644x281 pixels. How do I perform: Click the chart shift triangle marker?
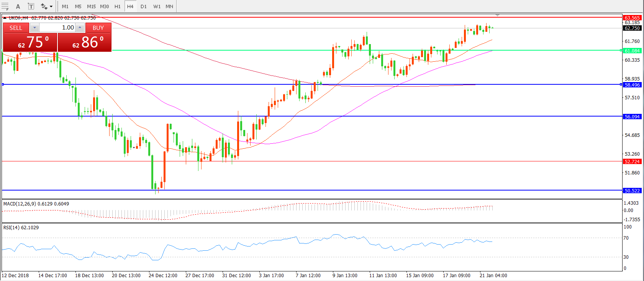(x=497, y=15)
